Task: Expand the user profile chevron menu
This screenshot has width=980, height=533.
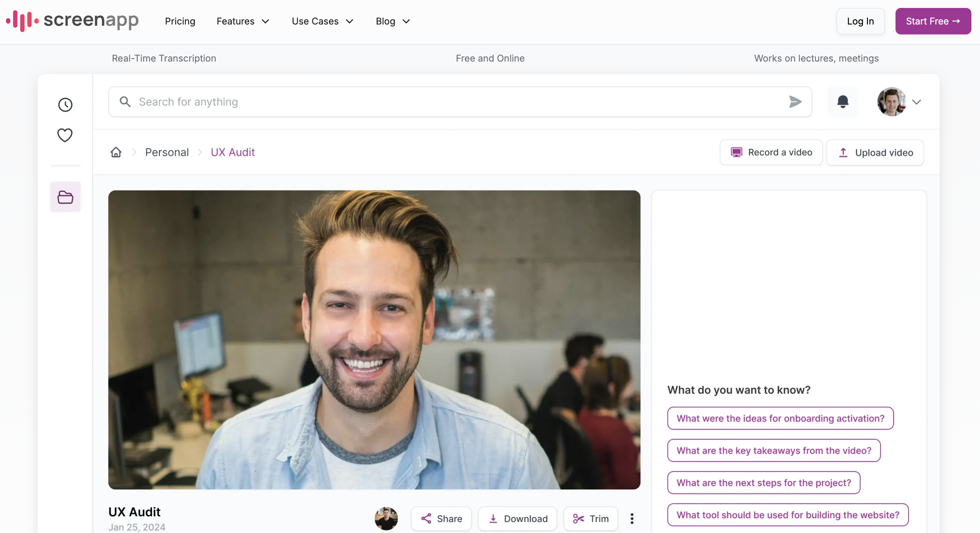Action: 916,102
